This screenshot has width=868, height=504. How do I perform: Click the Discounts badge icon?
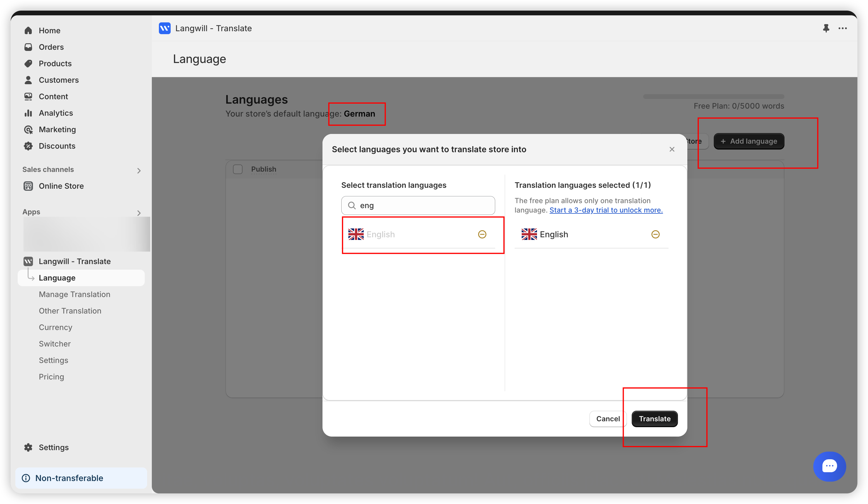[x=28, y=146]
